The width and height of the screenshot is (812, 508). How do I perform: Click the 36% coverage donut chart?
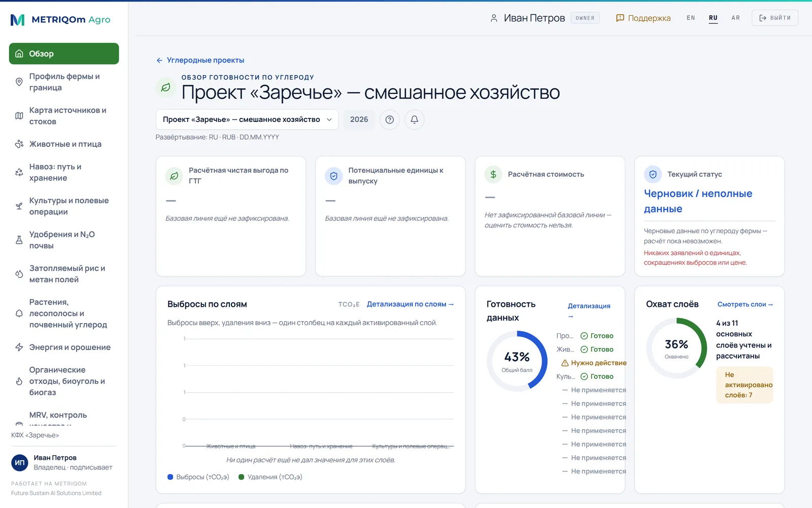point(676,348)
